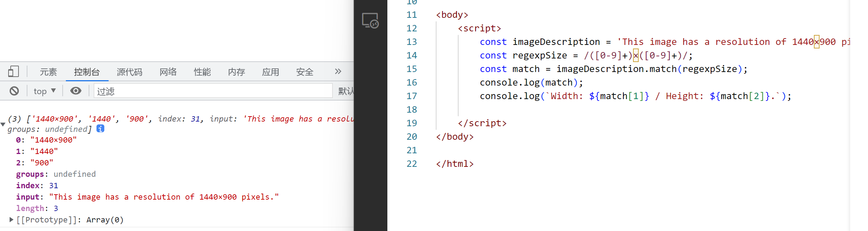Image resolution: width=868 pixels, height=231 pixels.
Task: Switch to the 元素 tab
Action: pos(48,72)
